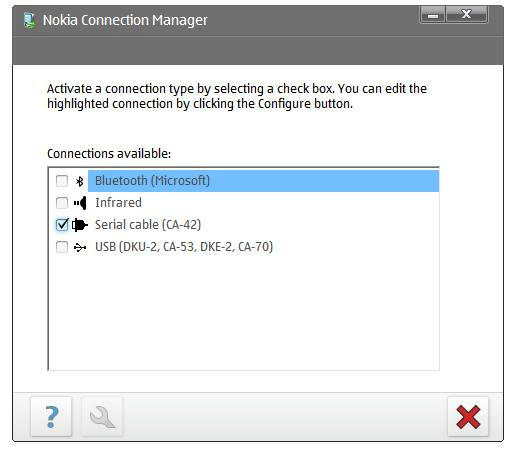Click the Nokia Connection Manager title text
The width and height of the screenshot is (515, 451).
click(x=125, y=20)
